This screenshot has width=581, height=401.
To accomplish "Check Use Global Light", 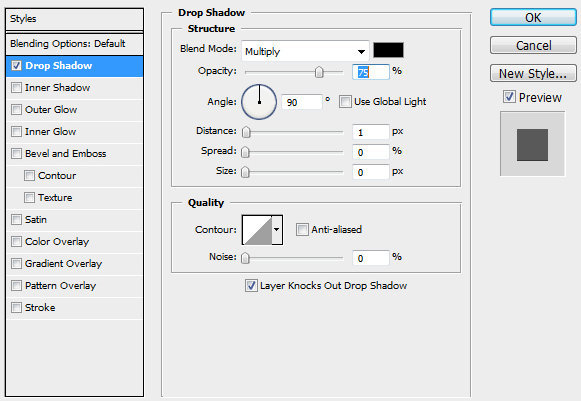I will [x=345, y=102].
